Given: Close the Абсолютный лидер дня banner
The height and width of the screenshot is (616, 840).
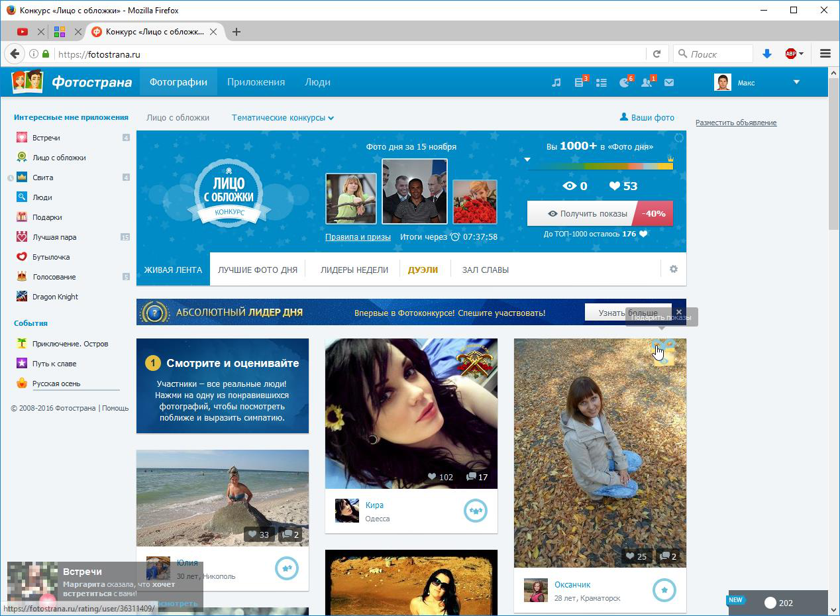Looking at the screenshot, I should click(x=678, y=312).
